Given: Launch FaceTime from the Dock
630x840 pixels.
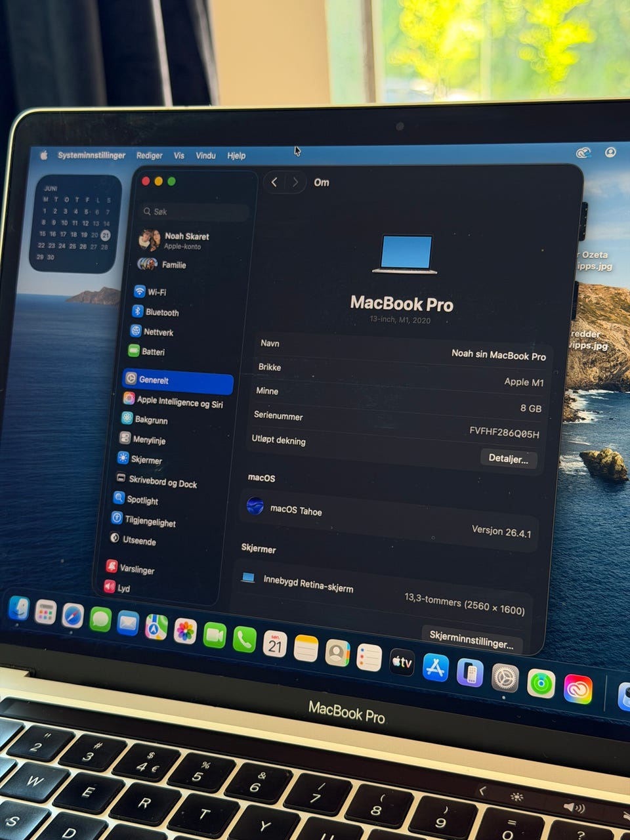Looking at the screenshot, I should pos(215,635).
